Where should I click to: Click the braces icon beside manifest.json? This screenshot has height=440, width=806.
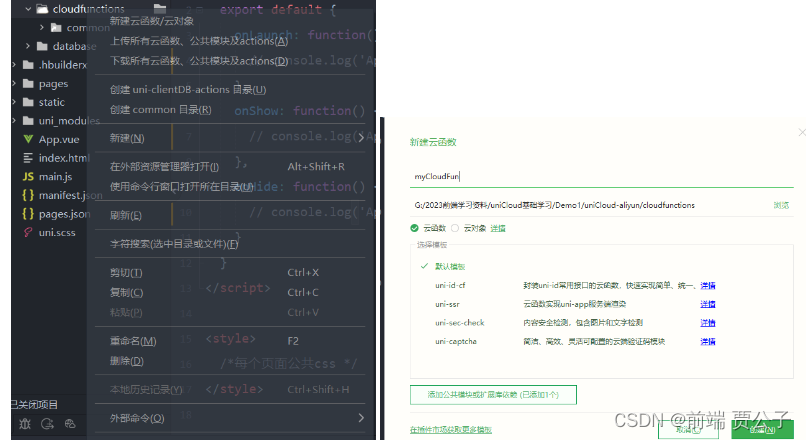(x=28, y=195)
